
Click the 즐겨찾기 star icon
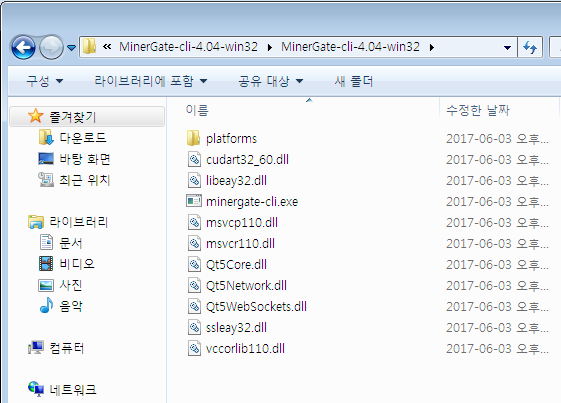pos(35,116)
